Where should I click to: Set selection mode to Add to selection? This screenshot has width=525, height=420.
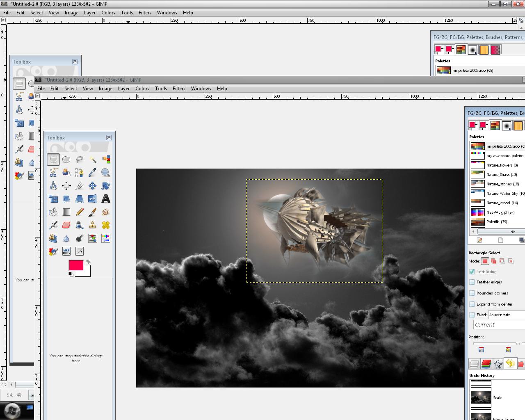click(493, 261)
